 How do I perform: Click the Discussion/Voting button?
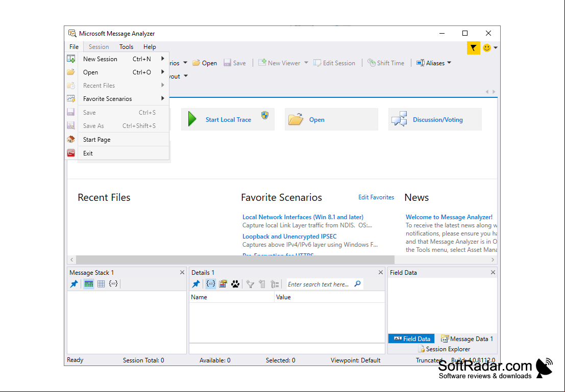click(435, 119)
